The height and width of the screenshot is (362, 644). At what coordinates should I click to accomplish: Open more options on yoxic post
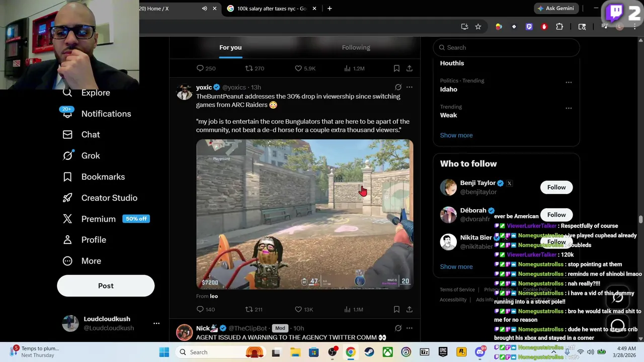click(410, 87)
